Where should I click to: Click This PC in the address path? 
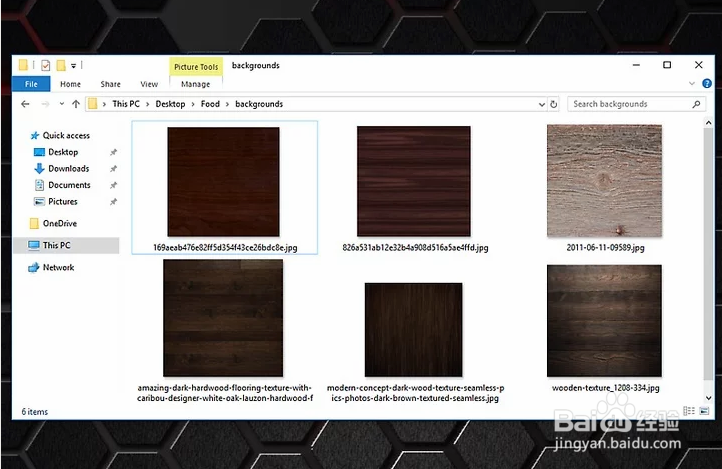pos(126,104)
